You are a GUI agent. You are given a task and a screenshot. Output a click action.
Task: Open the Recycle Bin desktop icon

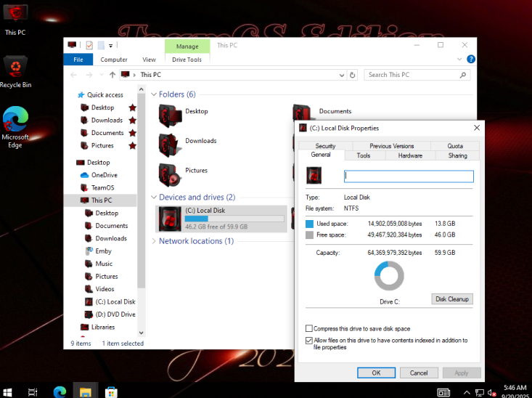(x=15, y=73)
